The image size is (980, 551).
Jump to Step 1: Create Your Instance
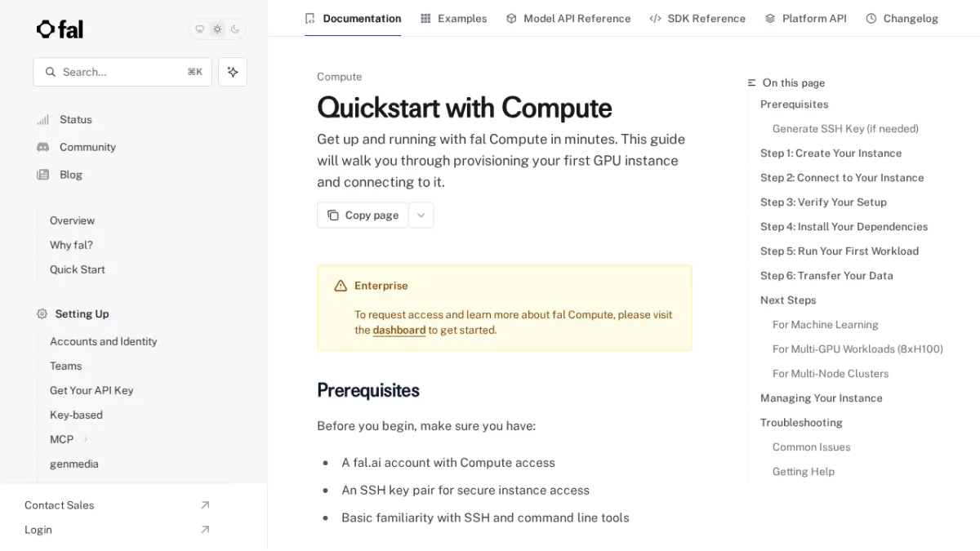(x=831, y=153)
